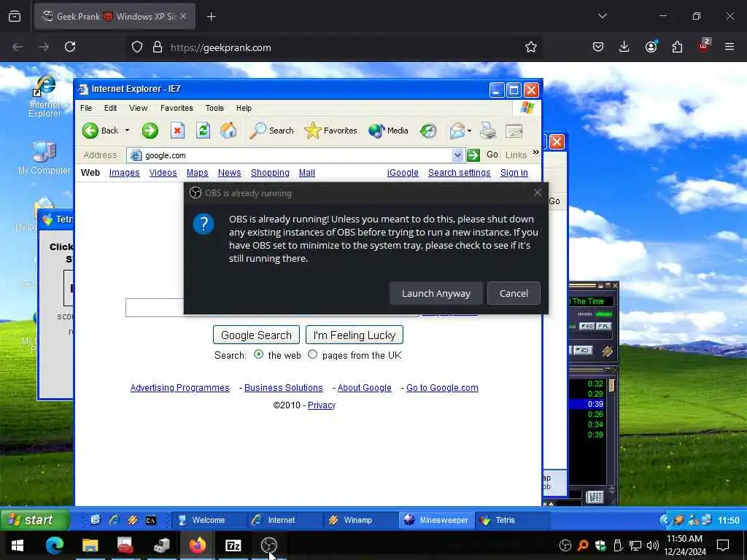Reload page with Firefox refresh button
This screenshot has height=560, width=747.
point(70,47)
